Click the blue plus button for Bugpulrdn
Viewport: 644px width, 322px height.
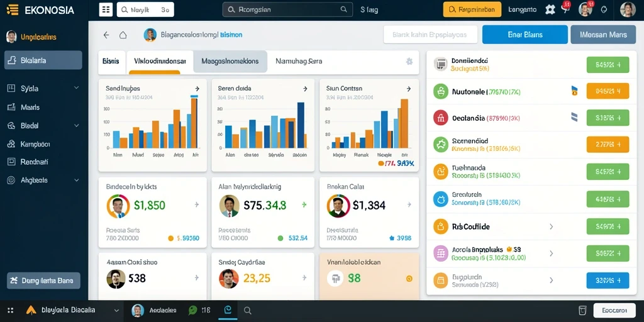(x=608, y=280)
